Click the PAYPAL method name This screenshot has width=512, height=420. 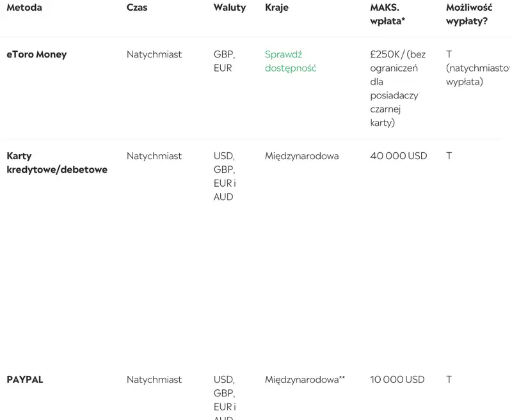tap(25, 380)
